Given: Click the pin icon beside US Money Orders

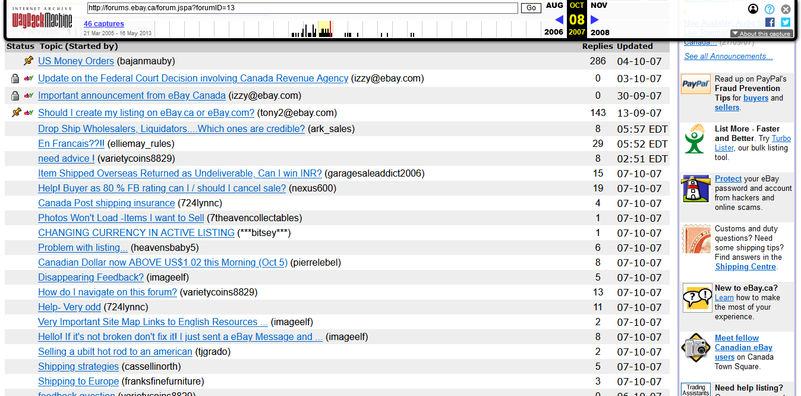Looking at the screenshot, I should point(29,61).
